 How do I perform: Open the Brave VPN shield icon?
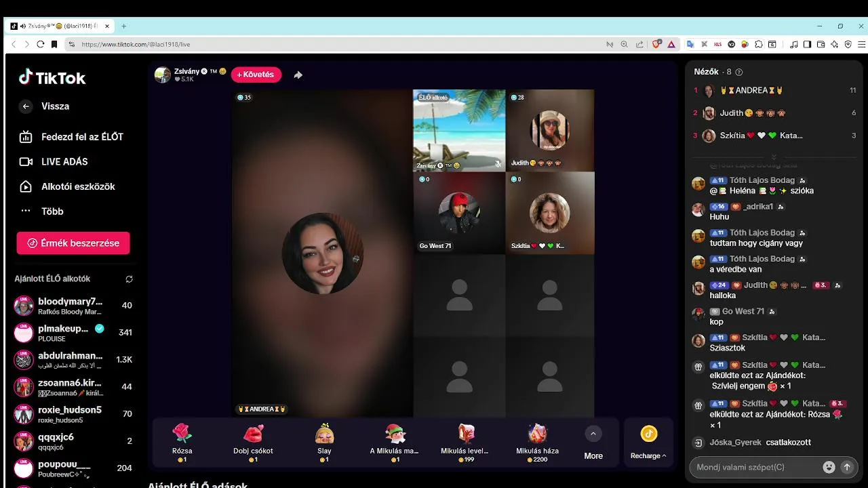pos(848,44)
